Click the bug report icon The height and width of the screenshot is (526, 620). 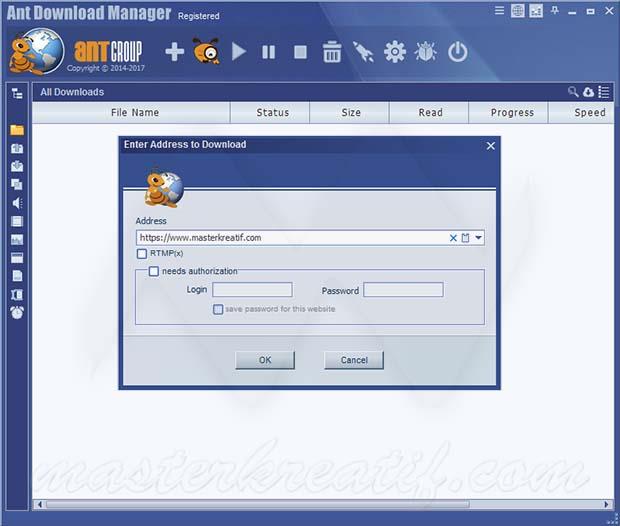[425, 52]
